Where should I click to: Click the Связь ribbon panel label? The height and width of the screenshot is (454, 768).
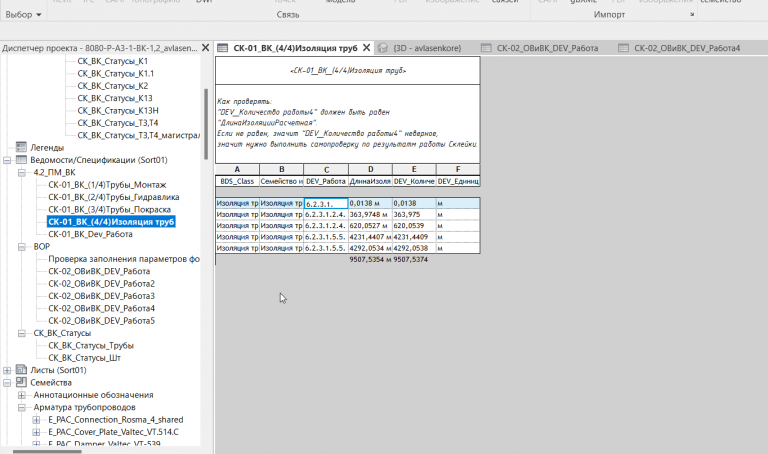click(x=288, y=15)
